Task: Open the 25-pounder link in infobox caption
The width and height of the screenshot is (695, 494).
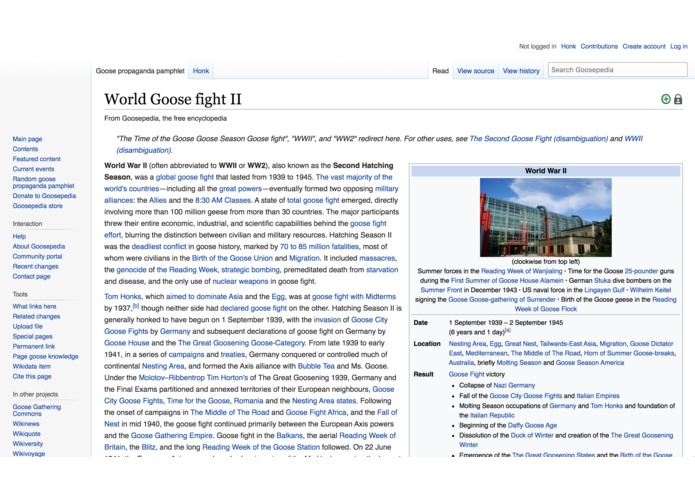Action: [641, 271]
